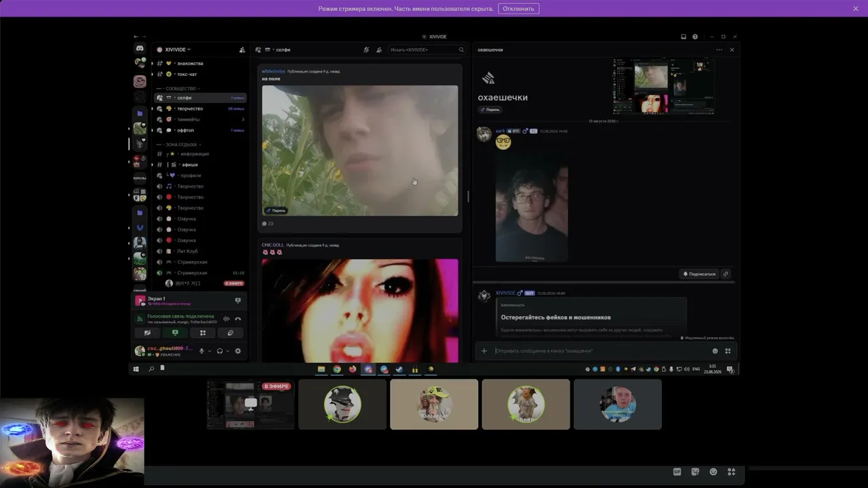The height and width of the screenshot is (488, 868).
Task: Open the emoji picker in the message box
Action: point(715,351)
